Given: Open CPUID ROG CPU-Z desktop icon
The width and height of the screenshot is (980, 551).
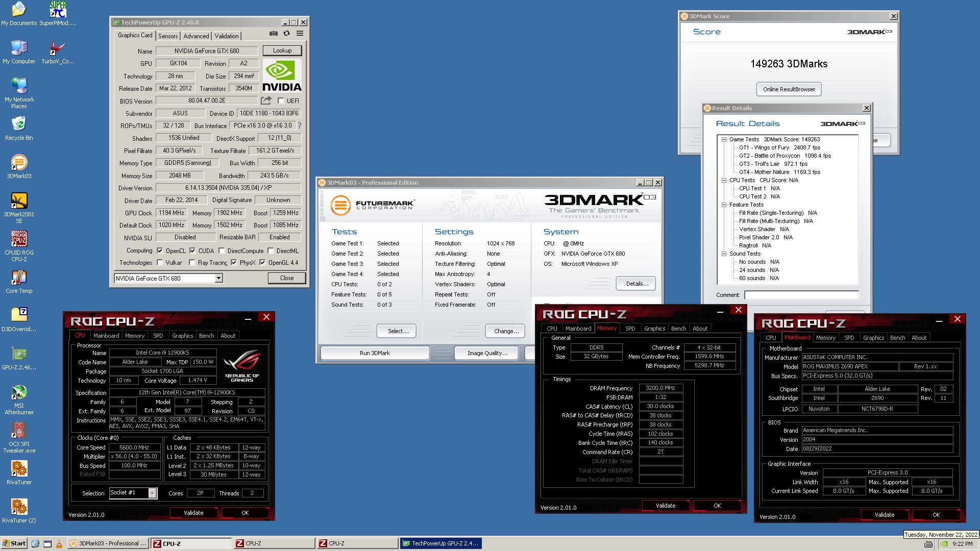Looking at the screenshot, I should pyautogui.click(x=19, y=246).
